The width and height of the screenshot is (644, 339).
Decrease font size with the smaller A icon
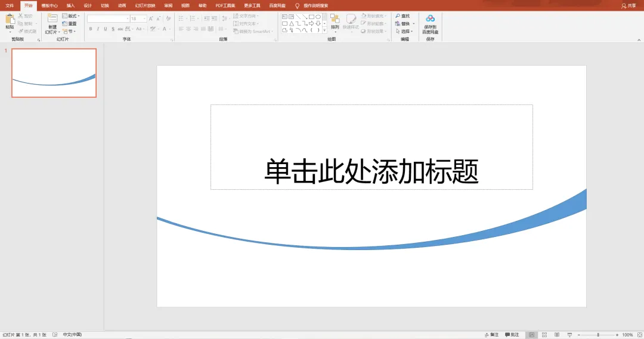click(x=158, y=19)
